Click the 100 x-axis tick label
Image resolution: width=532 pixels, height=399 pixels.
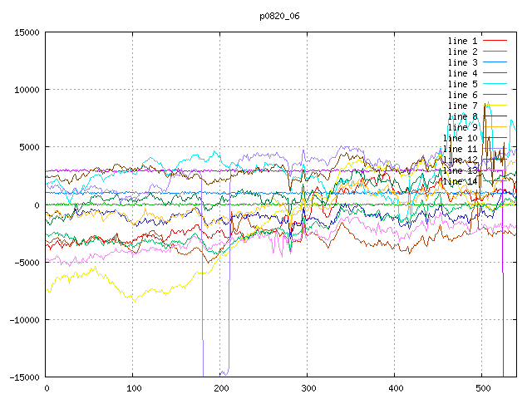133,388
